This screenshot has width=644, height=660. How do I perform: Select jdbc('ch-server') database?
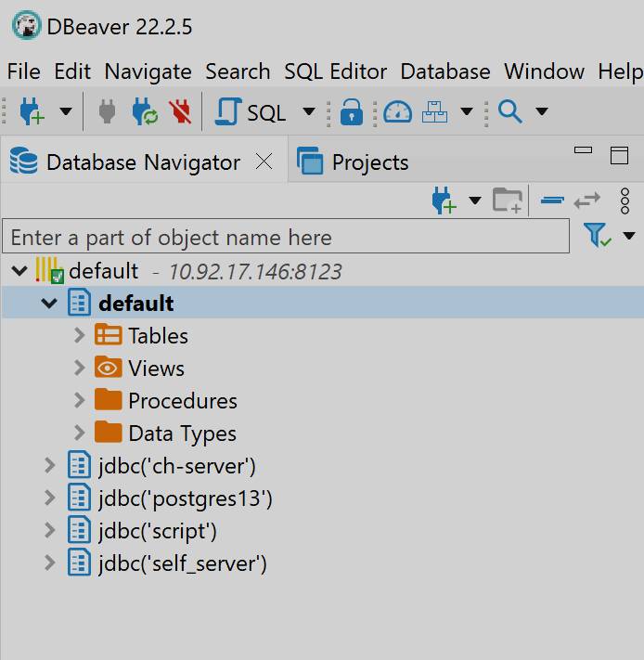pyautogui.click(x=177, y=466)
